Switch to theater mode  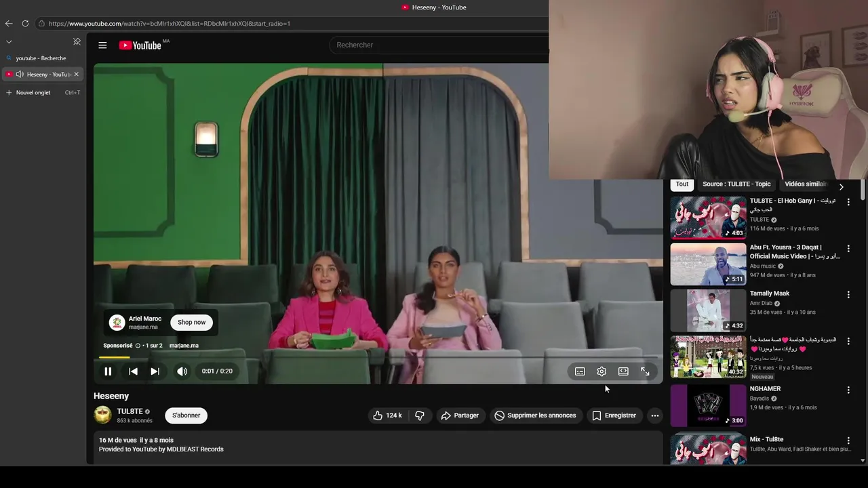point(623,371)
